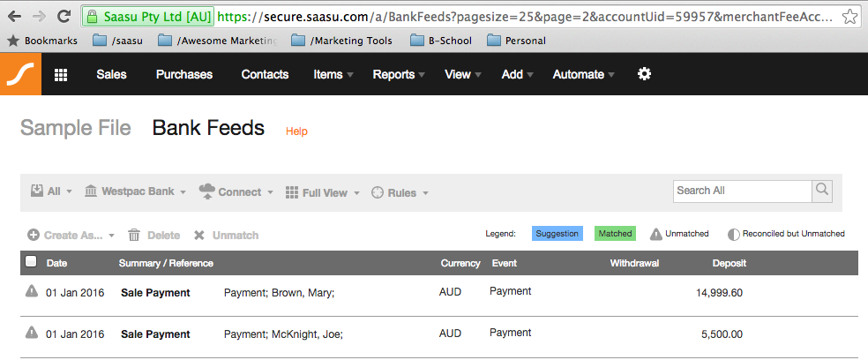868x360 pixels.
Task: Bookmark page with the star icon
Action: [x=849, y=16]
